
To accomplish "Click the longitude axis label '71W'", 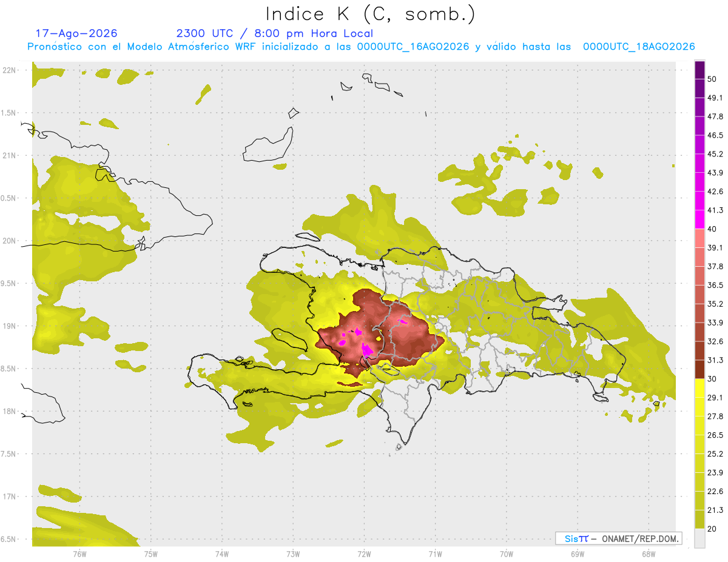I will click(435, 553).
